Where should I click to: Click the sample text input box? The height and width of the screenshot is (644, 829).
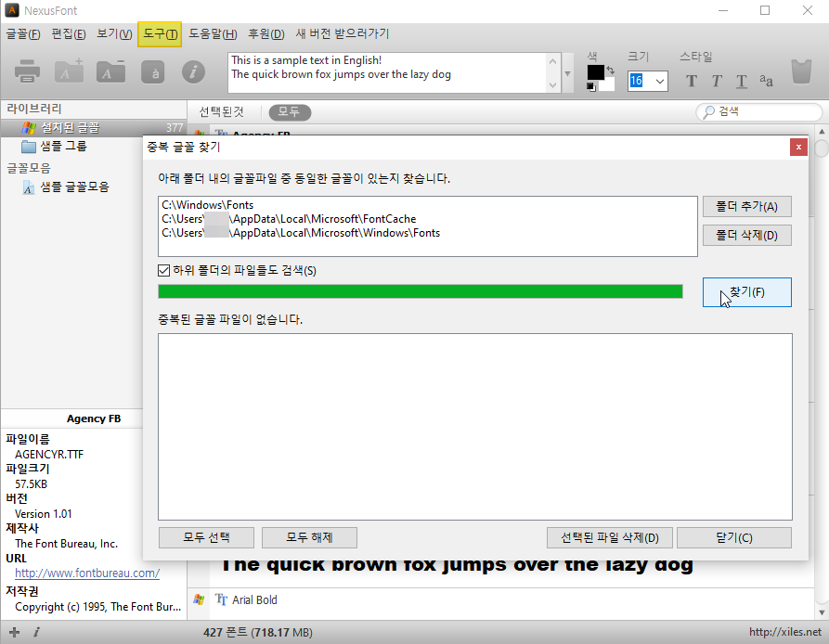point(389,73)
